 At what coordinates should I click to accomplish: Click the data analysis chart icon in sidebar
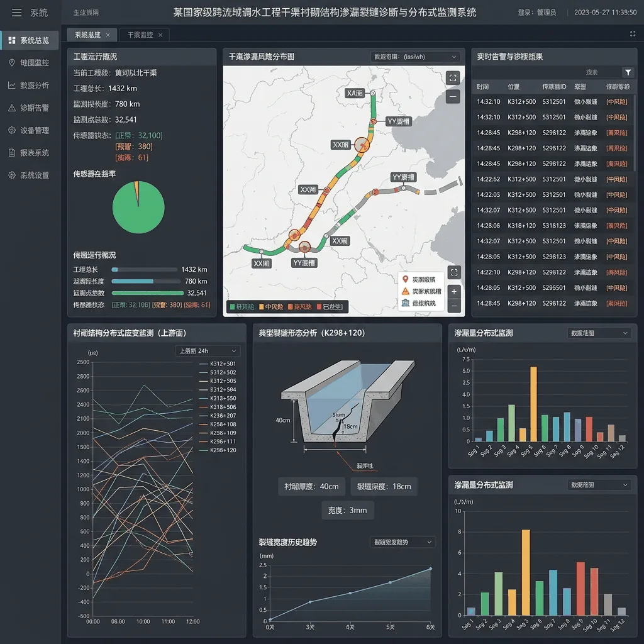click(12, 85)
